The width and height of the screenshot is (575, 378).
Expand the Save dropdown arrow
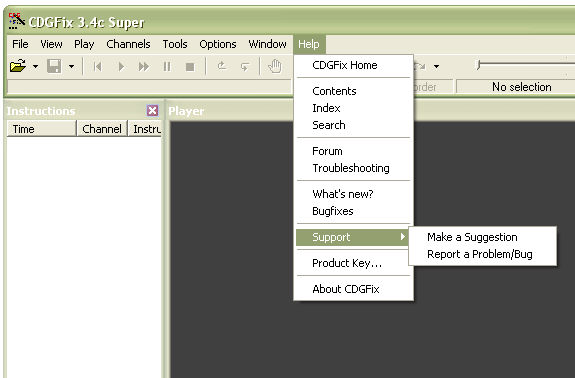pos(72,67)
